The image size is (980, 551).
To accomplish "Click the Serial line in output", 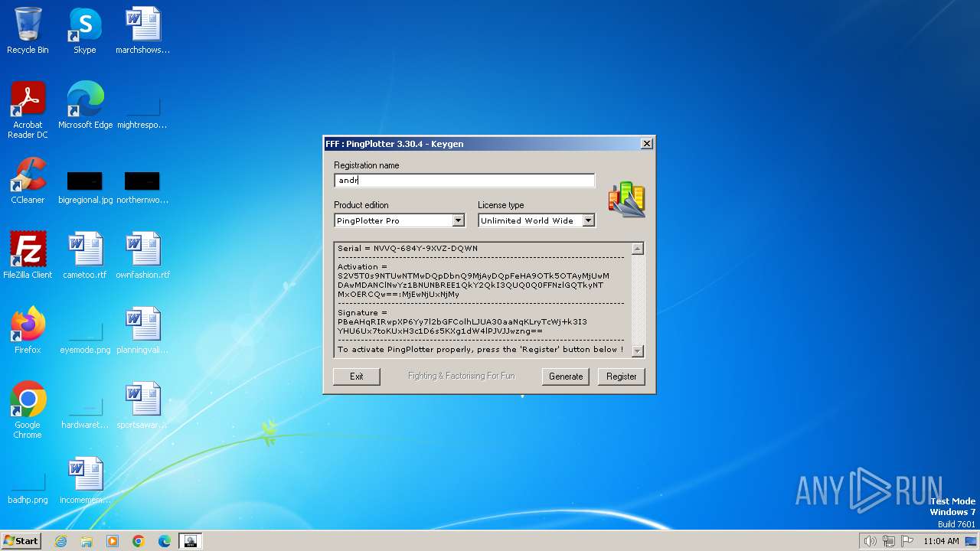I will 407,249.
